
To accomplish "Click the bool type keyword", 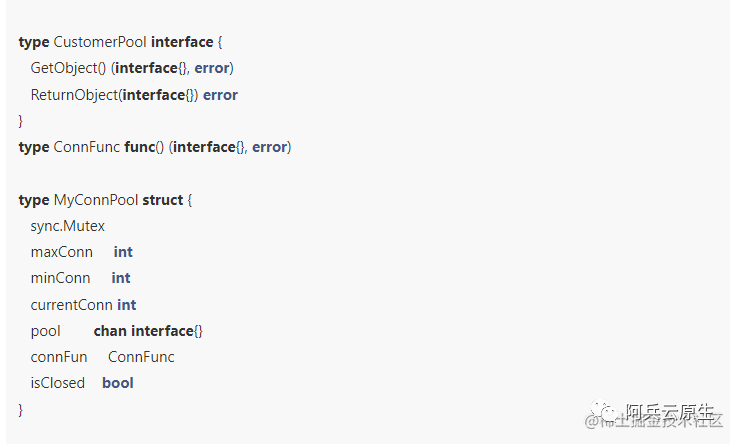I will coord(118,383).
